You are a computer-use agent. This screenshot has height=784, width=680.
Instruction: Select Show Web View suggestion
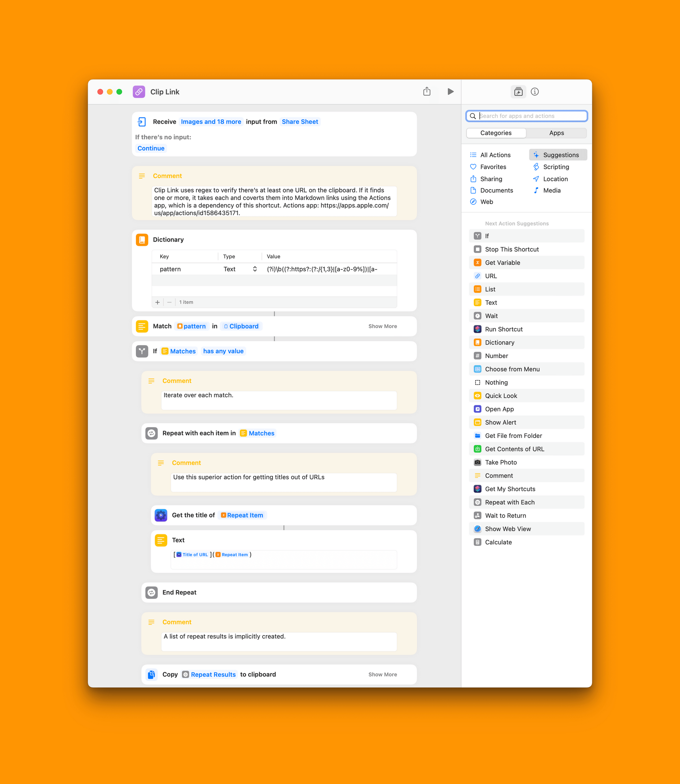click(x=527, y=529)
